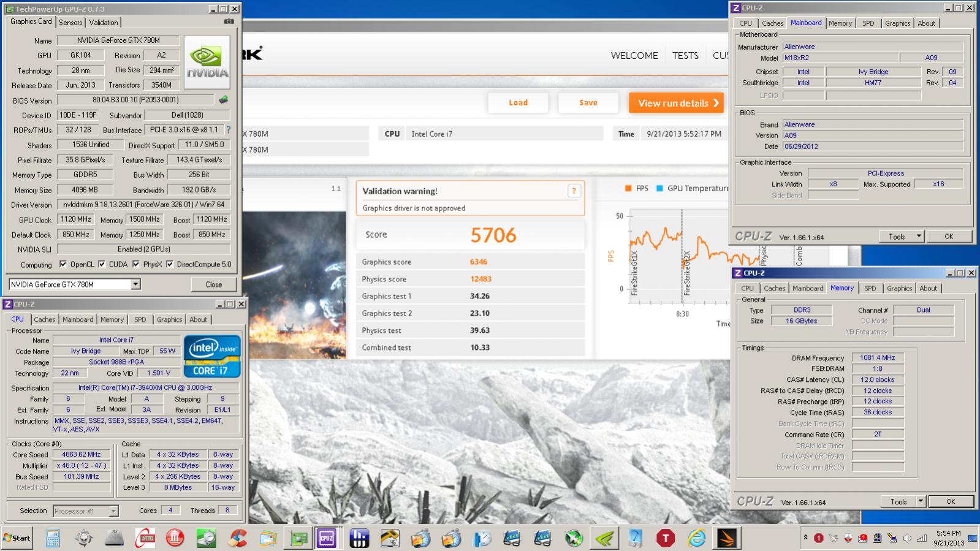Go to the 3DMark WELCOME section

pos(634,55)
